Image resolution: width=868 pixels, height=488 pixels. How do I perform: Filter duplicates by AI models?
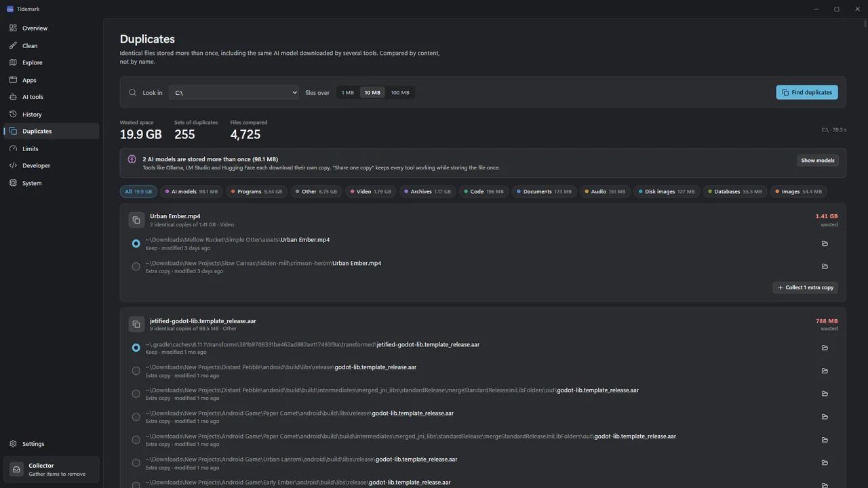point(191,192)
